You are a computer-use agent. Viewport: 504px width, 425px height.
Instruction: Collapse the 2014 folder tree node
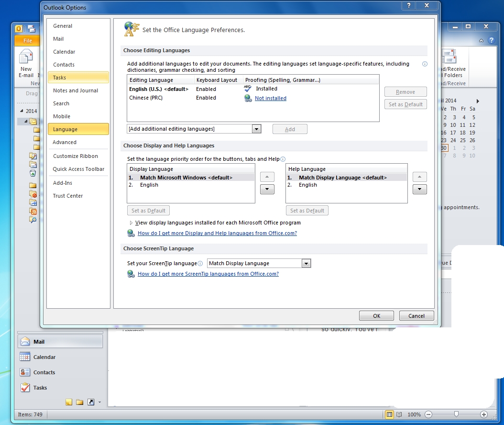coord(22,111)
